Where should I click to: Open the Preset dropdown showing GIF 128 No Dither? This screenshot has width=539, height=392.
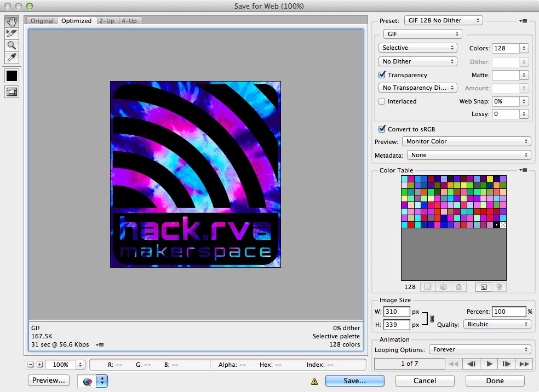pos(444,20)
